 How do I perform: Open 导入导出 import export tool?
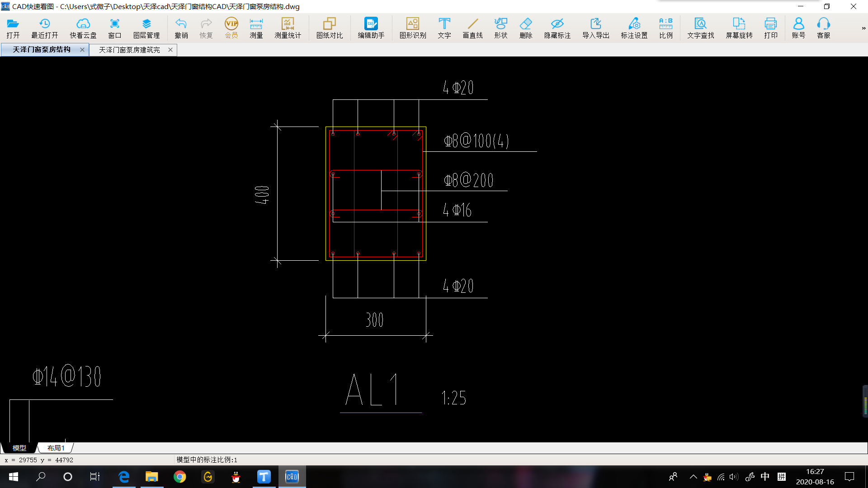[x=596, y=28]
